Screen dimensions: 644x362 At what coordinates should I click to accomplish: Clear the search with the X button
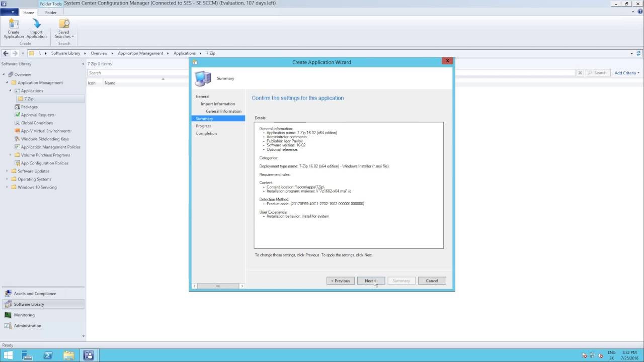(x=580, y=73)
